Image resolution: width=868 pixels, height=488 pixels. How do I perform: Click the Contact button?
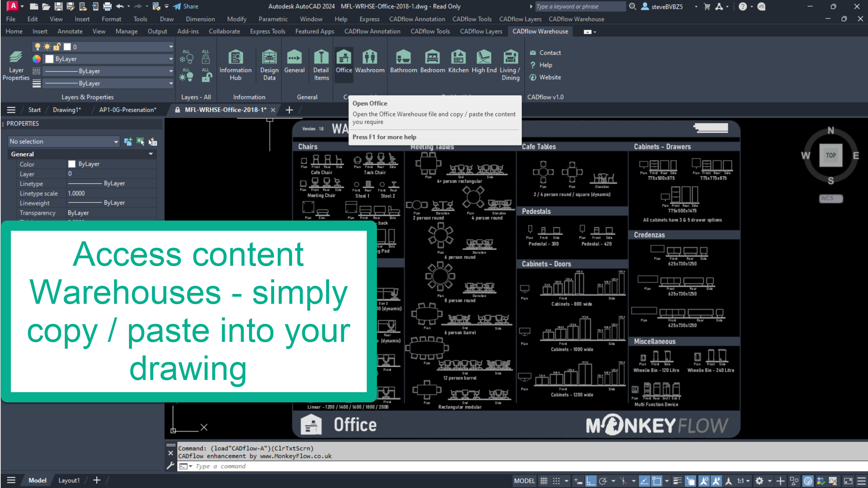(550, 53)
